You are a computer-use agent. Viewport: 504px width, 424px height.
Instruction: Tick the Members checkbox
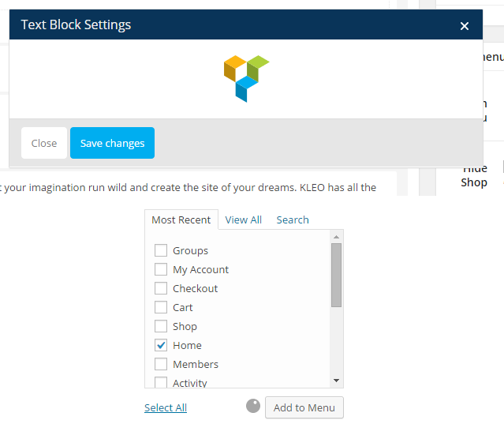click(161, 364)
